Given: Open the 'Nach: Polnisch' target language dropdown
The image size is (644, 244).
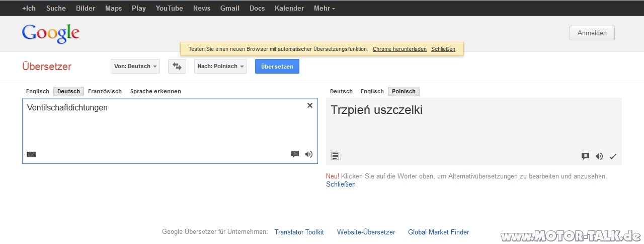Looking at the screenshot, I should (220, 66).
